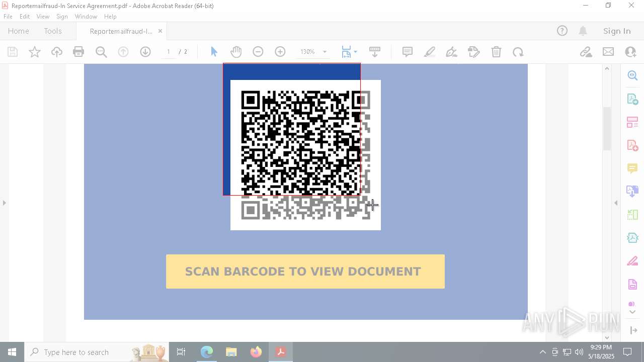Open the search tool in right sidebar
Screen dimensions: 644x362
coord(632,75)
